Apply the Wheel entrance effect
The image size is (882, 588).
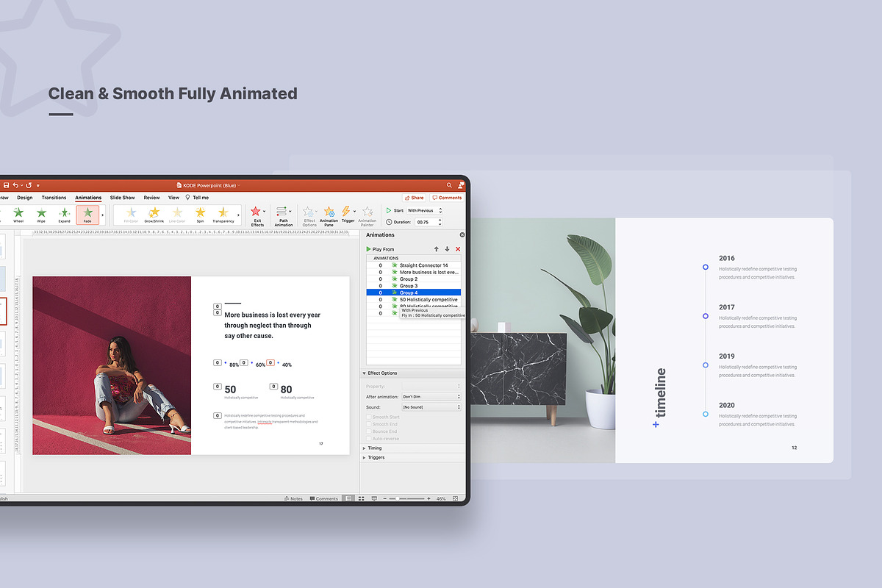[18, 215]
